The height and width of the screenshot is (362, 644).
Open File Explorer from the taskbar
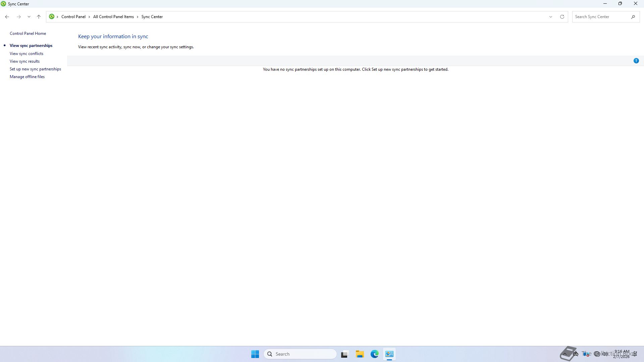coord(360,354)
